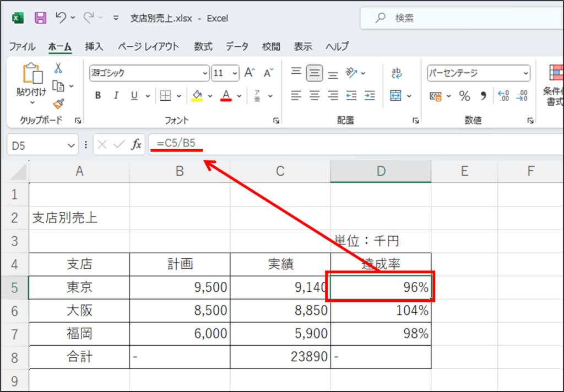Apply Percent Style format
Viewport: 564px width, 392px height.
[465, 96]
